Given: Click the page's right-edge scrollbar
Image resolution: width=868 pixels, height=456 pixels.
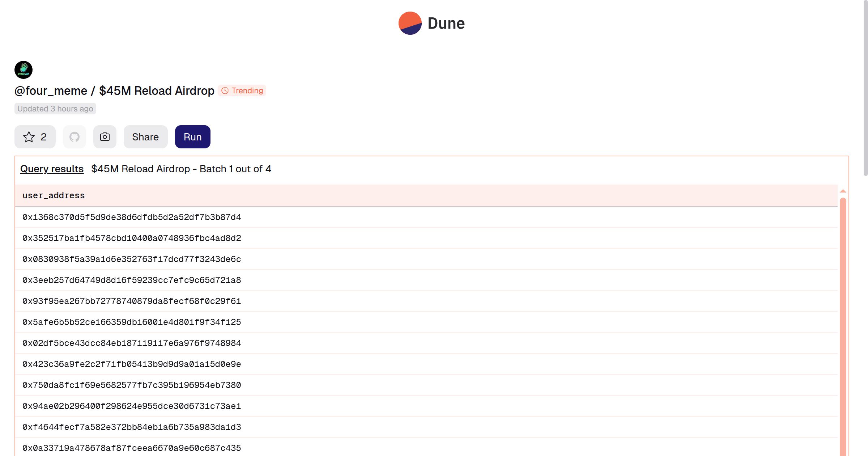Looking at the screenshot, I should pos(865,87).
